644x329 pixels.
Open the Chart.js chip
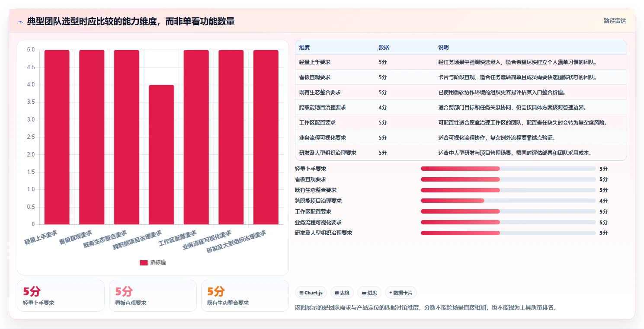click(x=311, y=293)
